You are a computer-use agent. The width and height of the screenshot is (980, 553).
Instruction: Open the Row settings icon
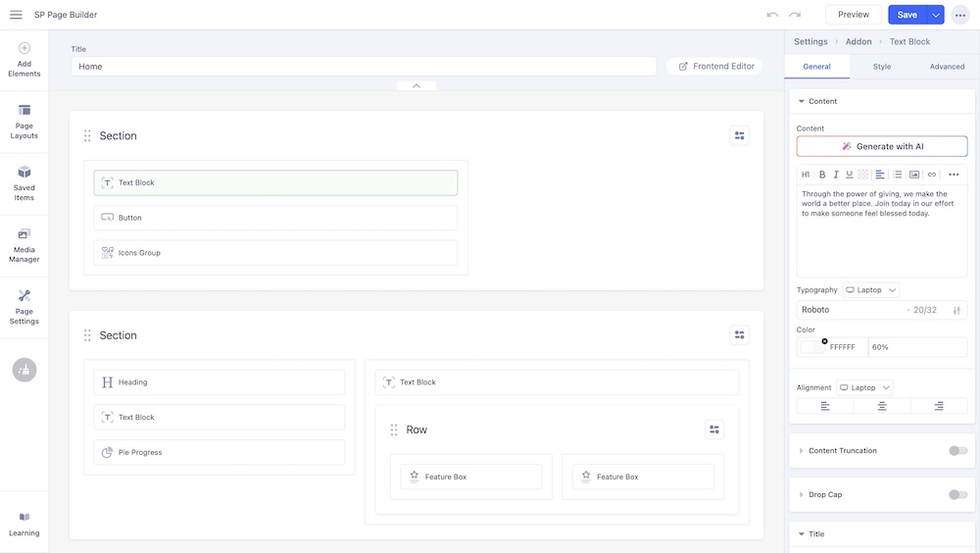tap(714, 429)
